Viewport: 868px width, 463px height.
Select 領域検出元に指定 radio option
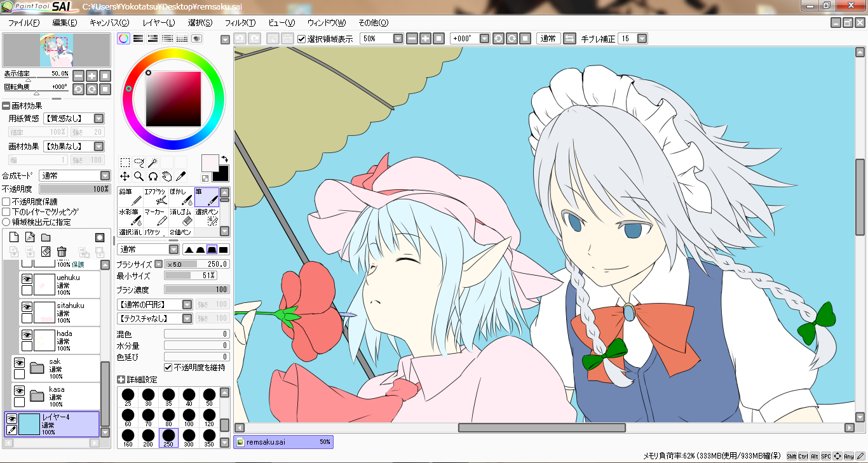point(6,222)
